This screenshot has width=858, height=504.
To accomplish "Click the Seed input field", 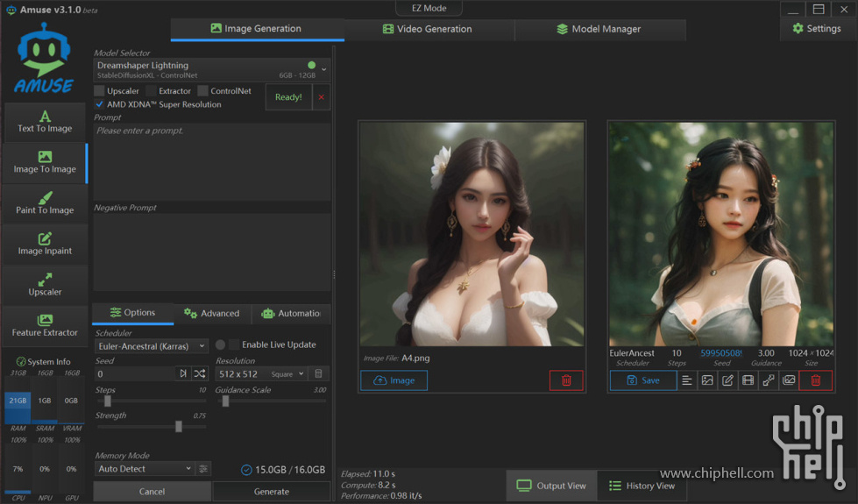I will 135,373.
